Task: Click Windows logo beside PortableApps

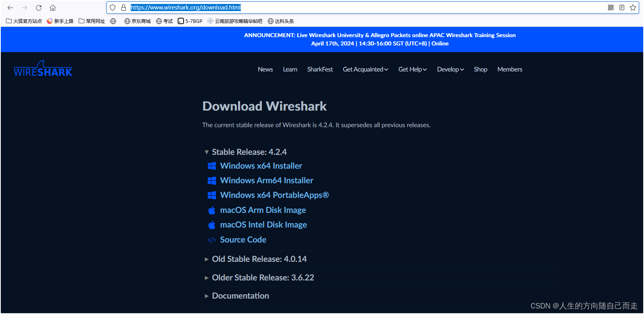Action: tap(212, 195)
